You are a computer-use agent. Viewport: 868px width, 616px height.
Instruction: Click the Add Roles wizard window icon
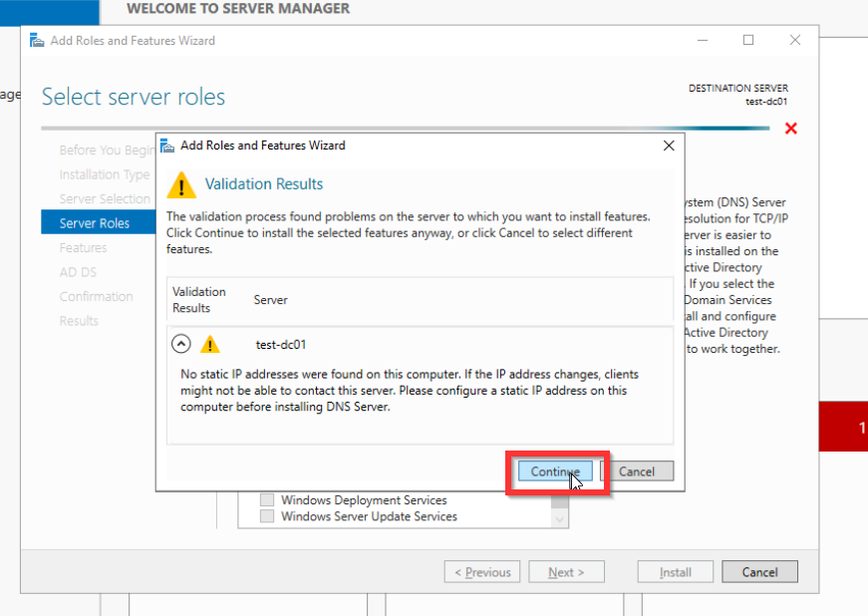point(37,41)
